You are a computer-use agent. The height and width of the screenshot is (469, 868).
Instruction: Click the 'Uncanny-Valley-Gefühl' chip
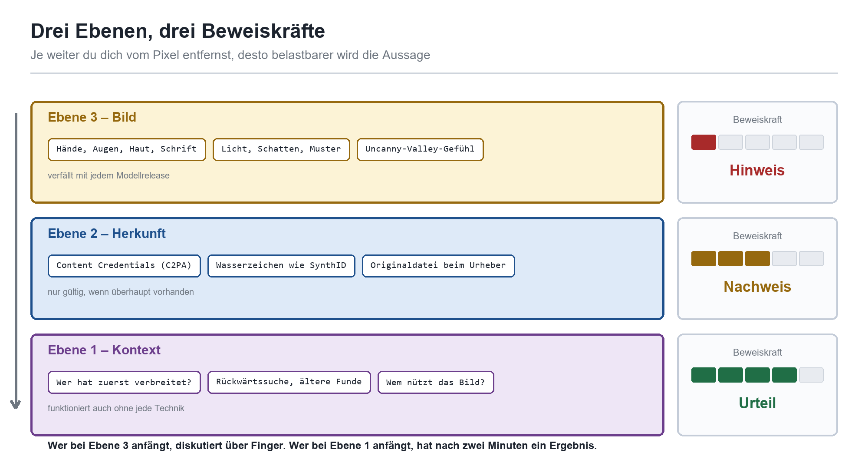pos(420,149)
